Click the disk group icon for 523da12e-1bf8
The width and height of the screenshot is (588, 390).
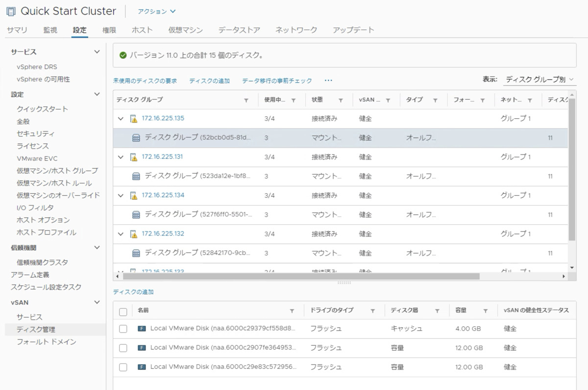[x=136, y=176]
